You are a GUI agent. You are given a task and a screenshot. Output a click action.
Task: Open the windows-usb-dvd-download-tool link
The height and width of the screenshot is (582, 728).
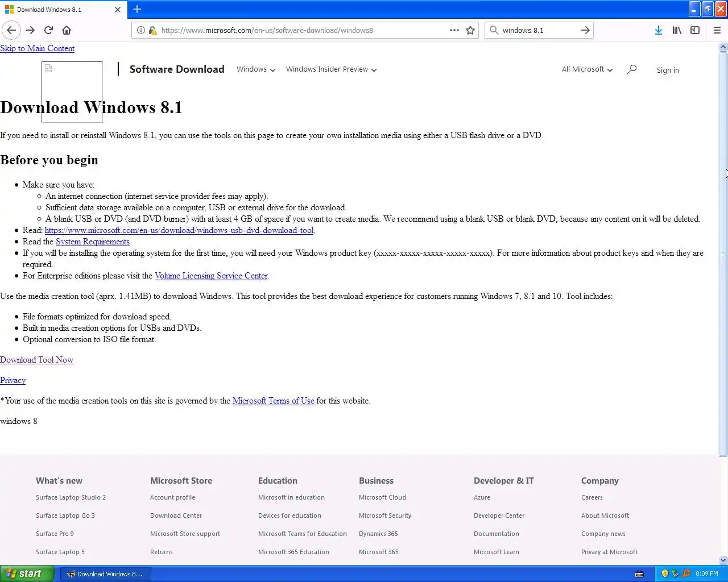tap(179, 230)
